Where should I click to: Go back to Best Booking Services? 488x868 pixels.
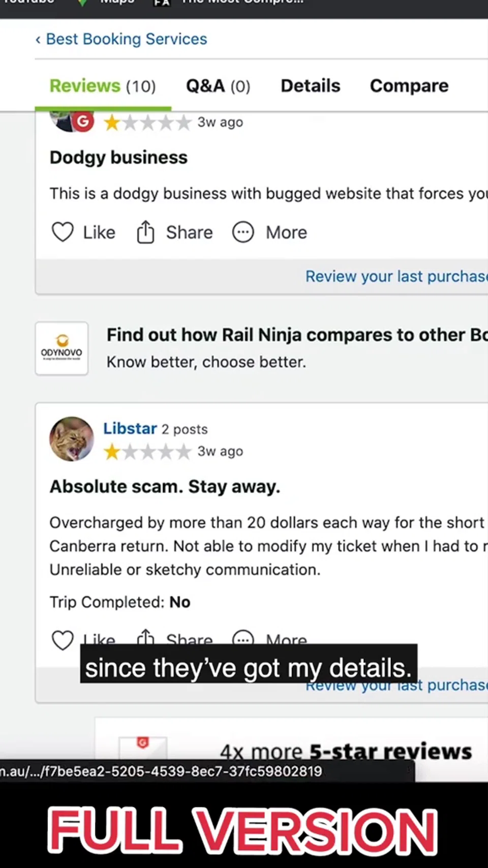click(x=121, y=39)
